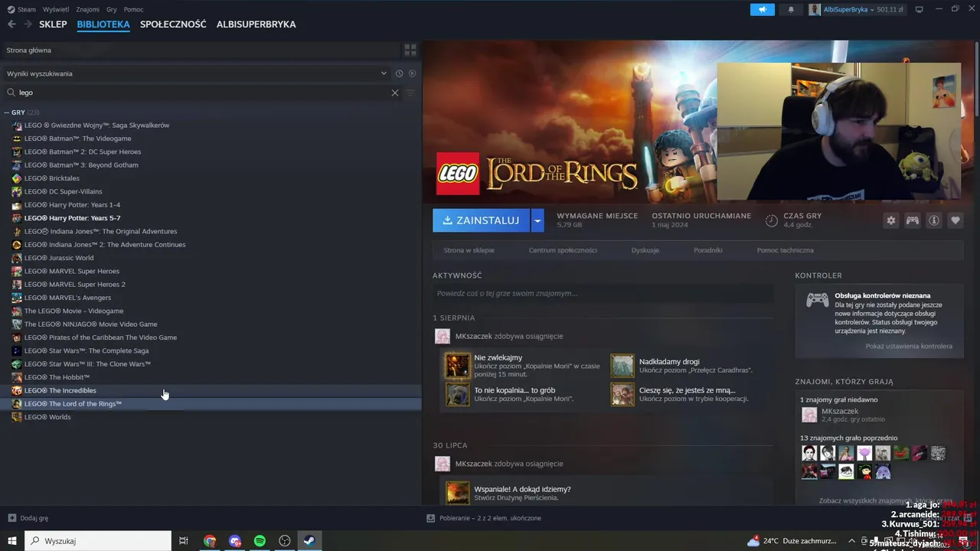Open Nadkładamy drogi achievement icon
Viewport: 980px width, 551px height.
point(622,366)
